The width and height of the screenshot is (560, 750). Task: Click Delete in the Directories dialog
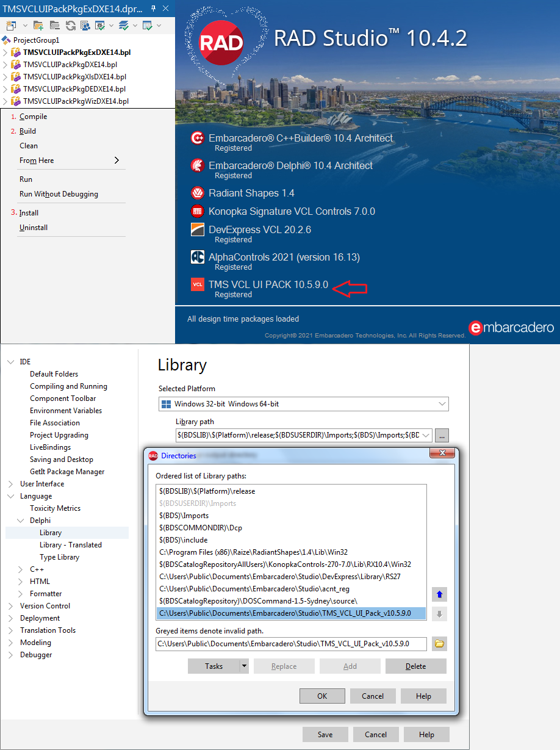point(416,666)
